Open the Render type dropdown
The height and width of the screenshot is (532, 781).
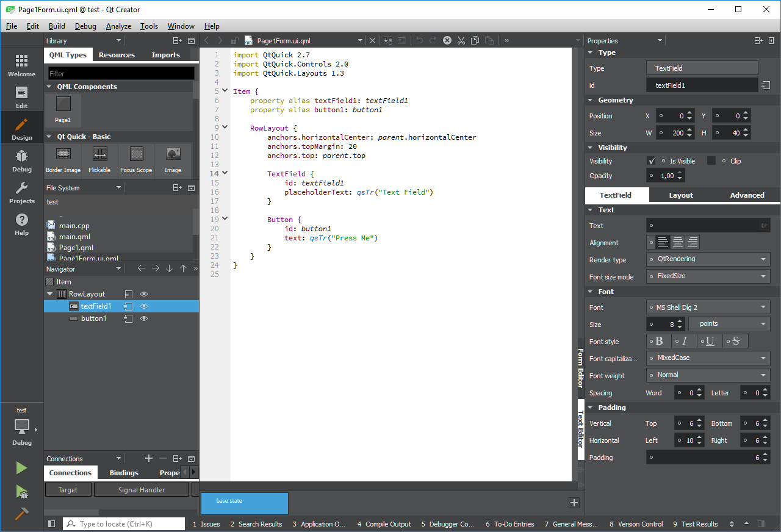(x=708, y=259)
